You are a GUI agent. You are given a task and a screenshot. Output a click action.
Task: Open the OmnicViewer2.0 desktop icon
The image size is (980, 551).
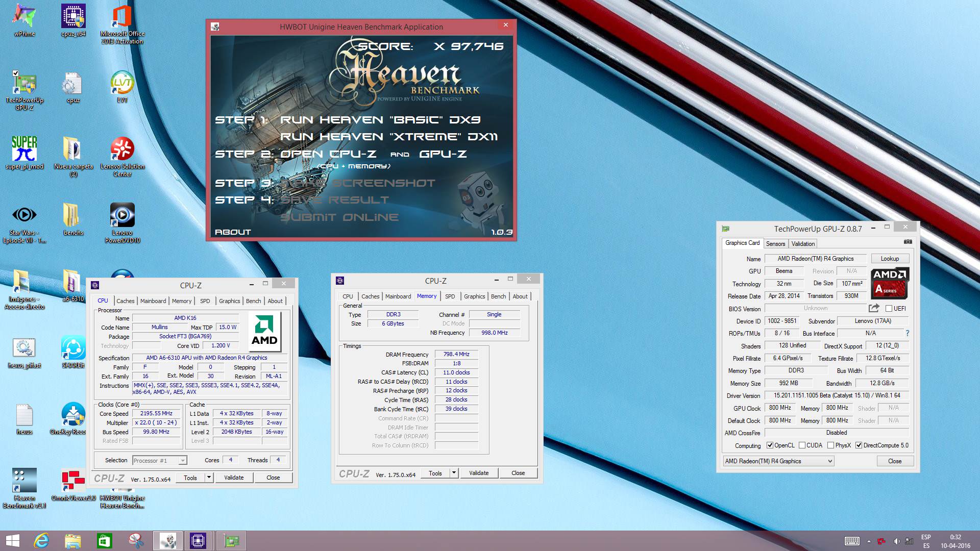point(73,485)
